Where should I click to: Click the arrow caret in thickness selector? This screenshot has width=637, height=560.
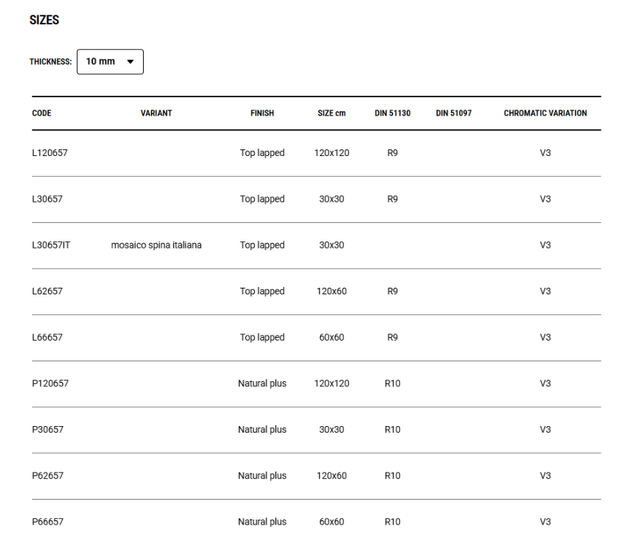click(130, 62)
